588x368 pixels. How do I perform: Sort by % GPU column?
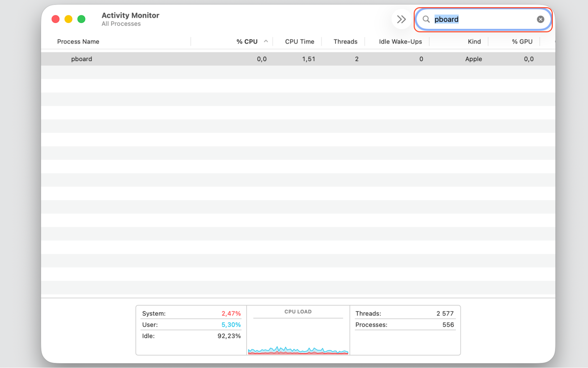pos(522,42)
